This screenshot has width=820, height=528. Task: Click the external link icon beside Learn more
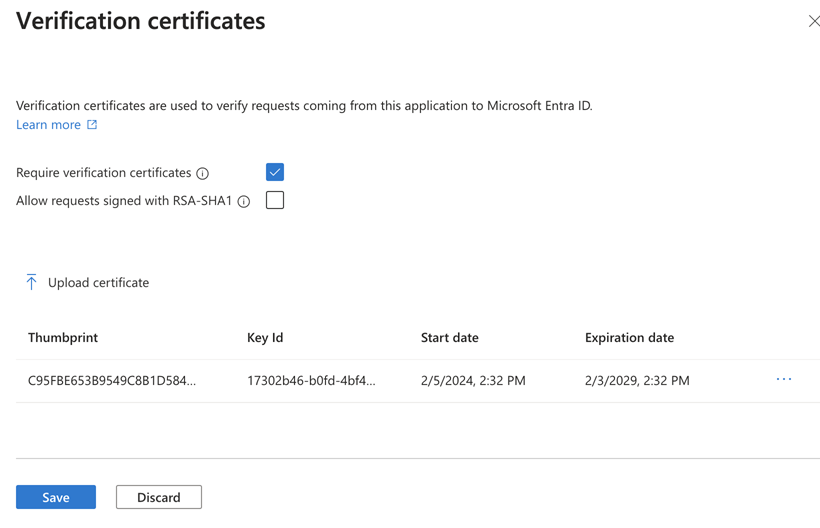pyautogui.click(x=92, y=124)
